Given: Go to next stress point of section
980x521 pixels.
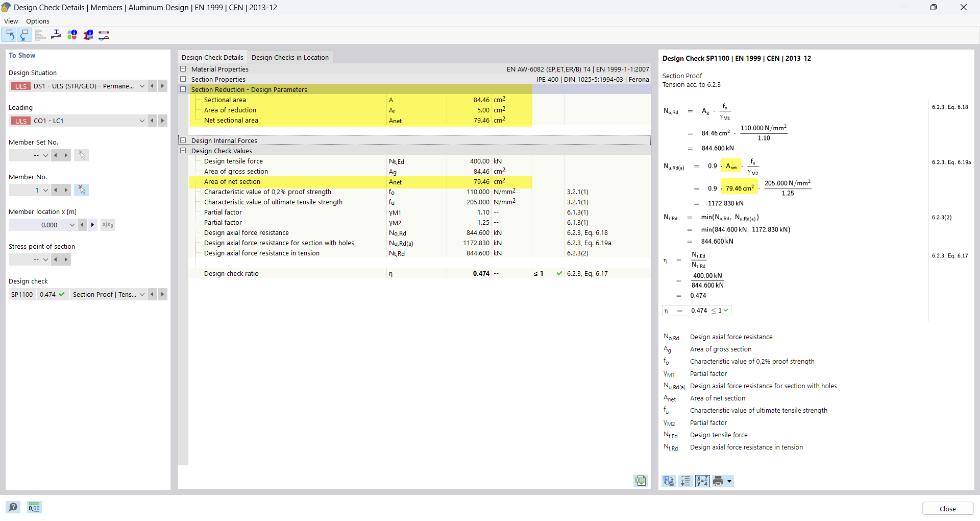Looking at the screenshot, I should coord(66,259).
